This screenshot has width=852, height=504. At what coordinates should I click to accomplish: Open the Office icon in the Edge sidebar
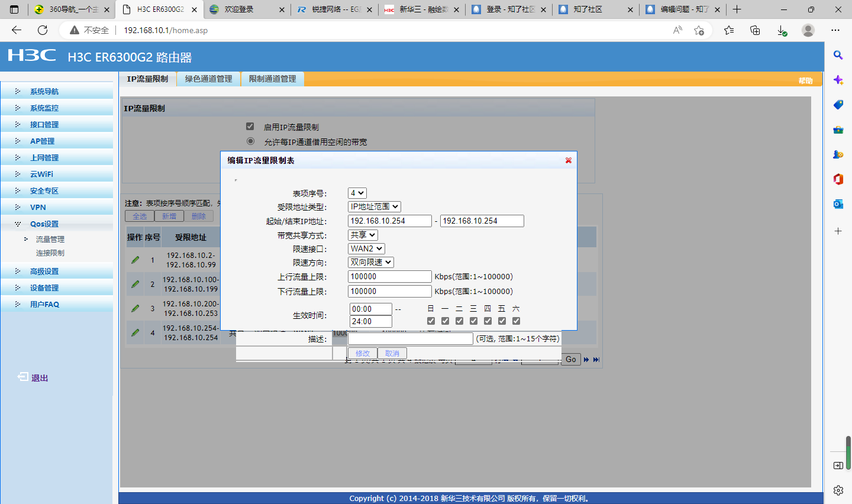click(x=838, y=179)
